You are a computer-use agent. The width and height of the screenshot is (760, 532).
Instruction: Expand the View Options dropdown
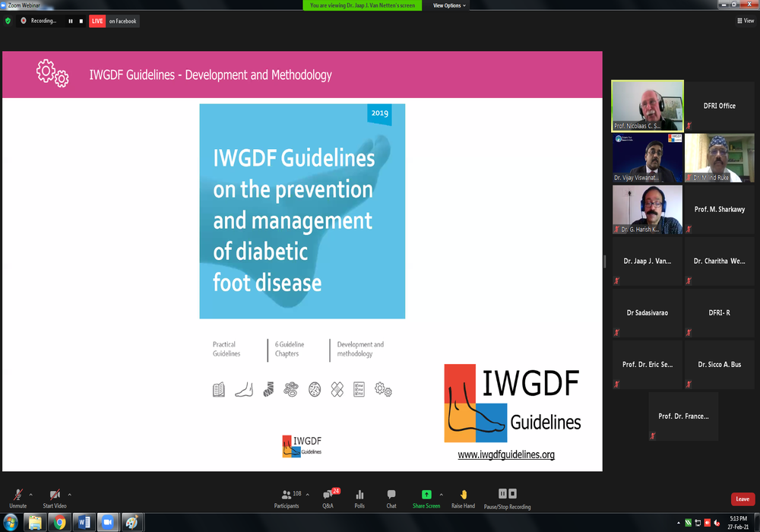click(x=450, y=5)
